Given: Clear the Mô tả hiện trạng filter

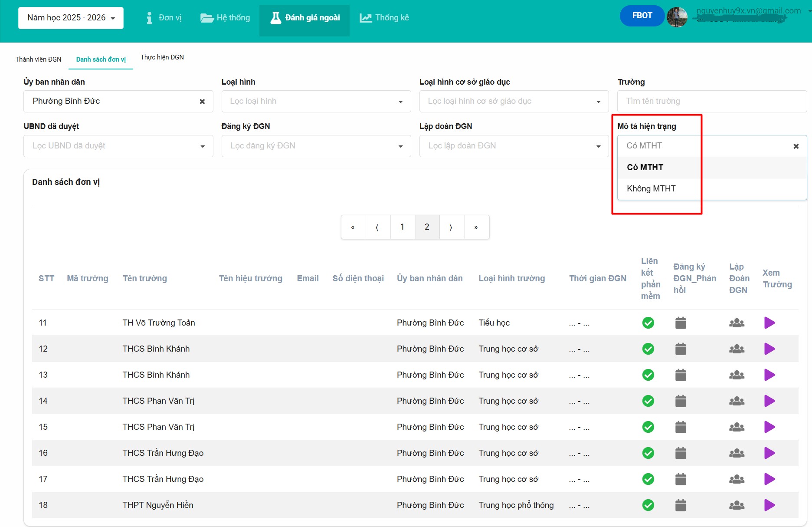Looking at the screenshot, I should (x=796, y=146).
